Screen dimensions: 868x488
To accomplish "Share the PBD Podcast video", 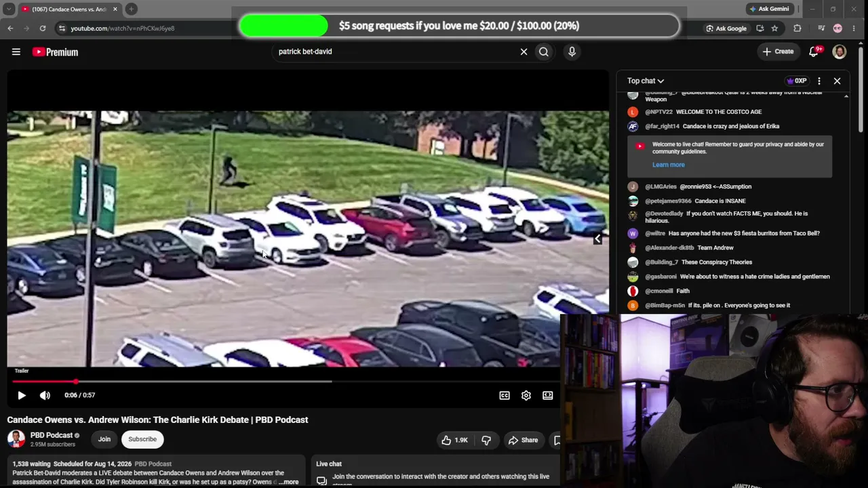I will (x=523, y=441).
